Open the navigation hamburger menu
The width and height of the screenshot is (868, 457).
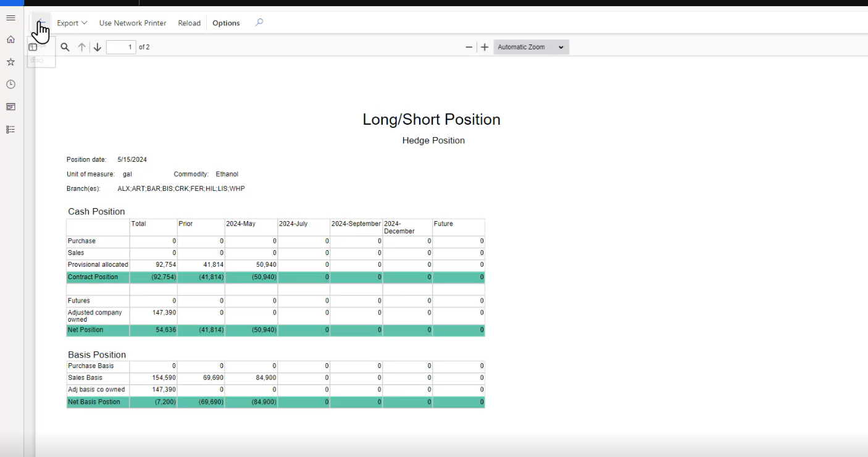pos(10,17)
